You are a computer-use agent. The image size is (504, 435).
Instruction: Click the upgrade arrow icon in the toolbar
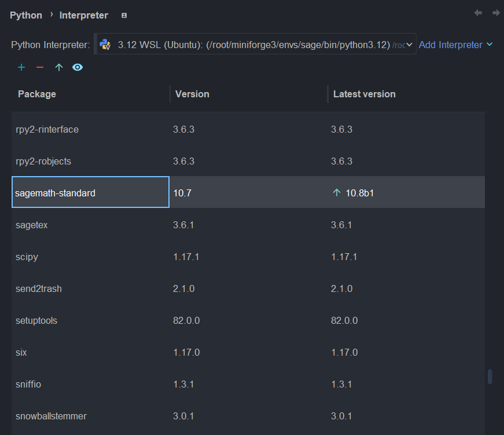point(58,67)
